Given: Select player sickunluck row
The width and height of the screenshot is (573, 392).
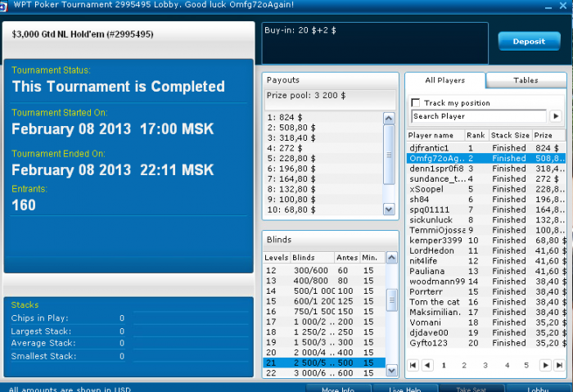Looking at the screenshot, I should click(x=486, y=220).
